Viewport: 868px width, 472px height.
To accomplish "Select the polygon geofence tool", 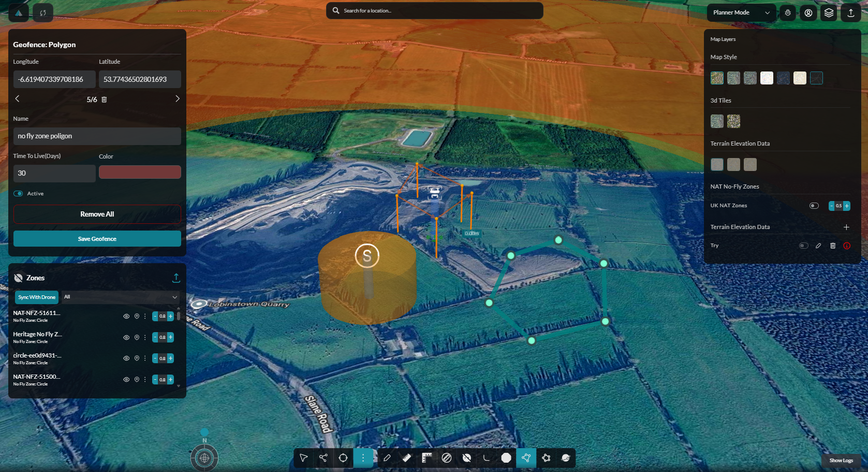I will (x=526, y=458).
